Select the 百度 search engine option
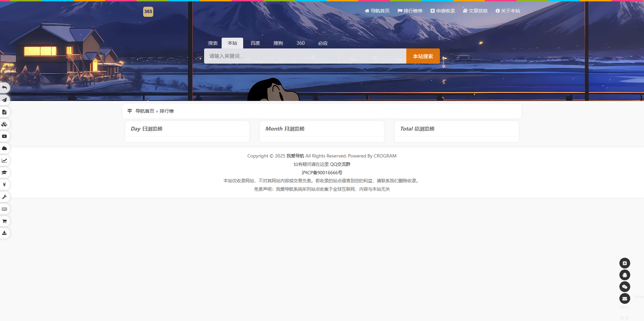Screen dimensions: 644x321 tap(255, 43)
